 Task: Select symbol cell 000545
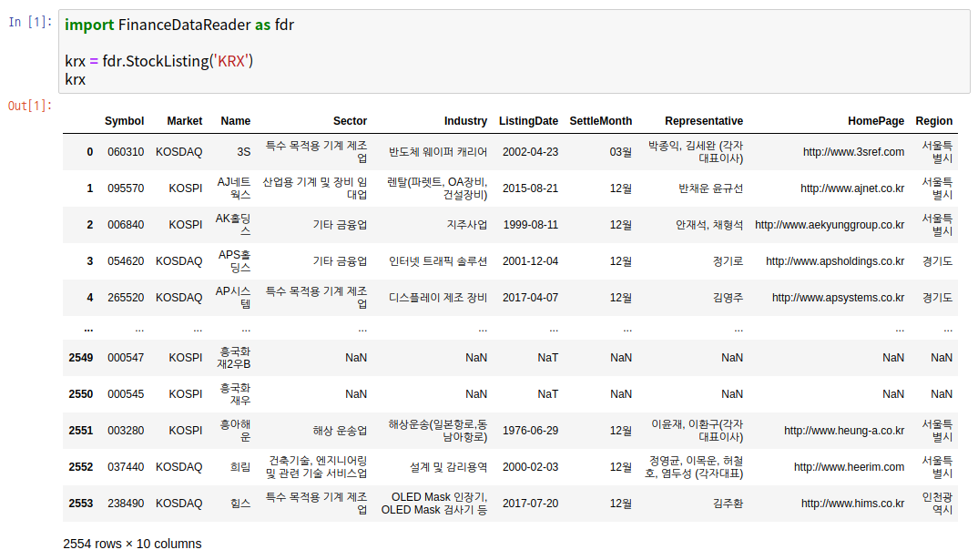tap(126, 394)
